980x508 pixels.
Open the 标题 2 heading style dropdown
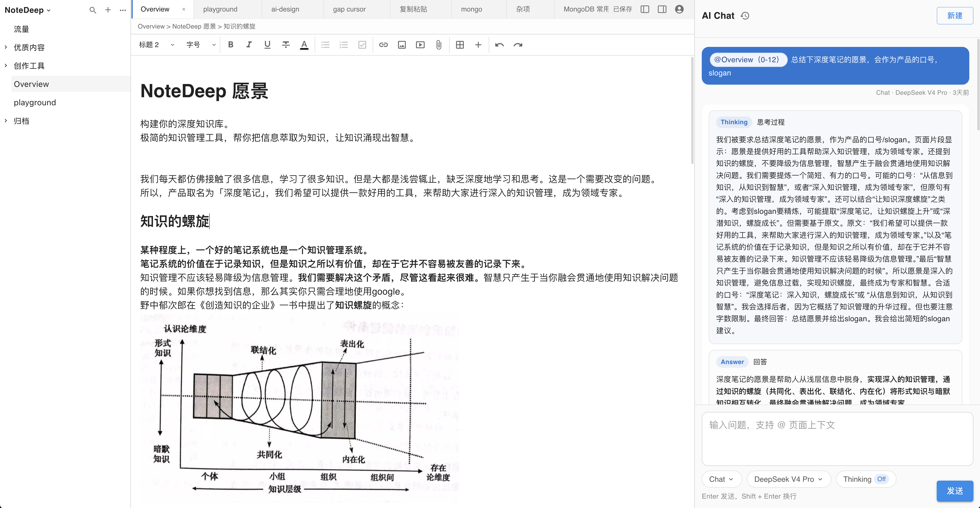pos(156,45)
